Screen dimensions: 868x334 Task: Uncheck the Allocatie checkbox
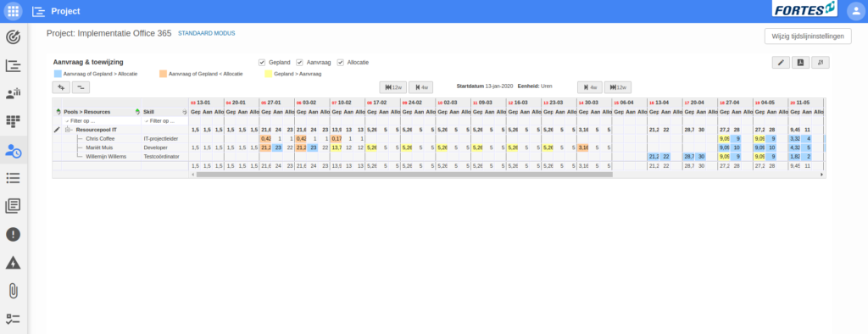click(341, 62)
